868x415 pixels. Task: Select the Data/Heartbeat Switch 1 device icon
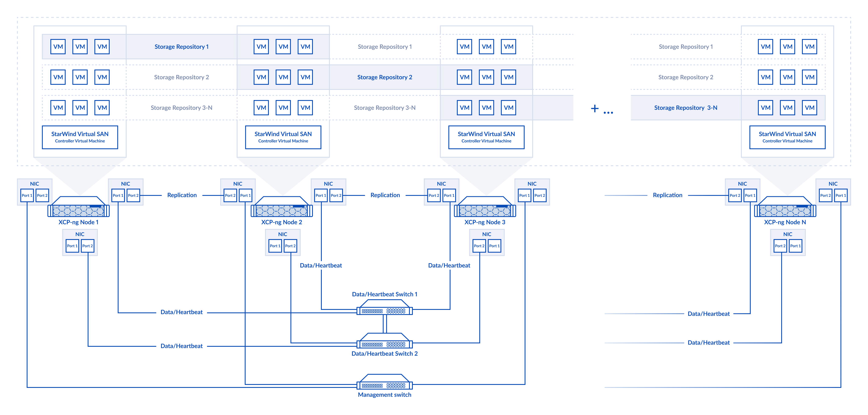coord(384,307)
